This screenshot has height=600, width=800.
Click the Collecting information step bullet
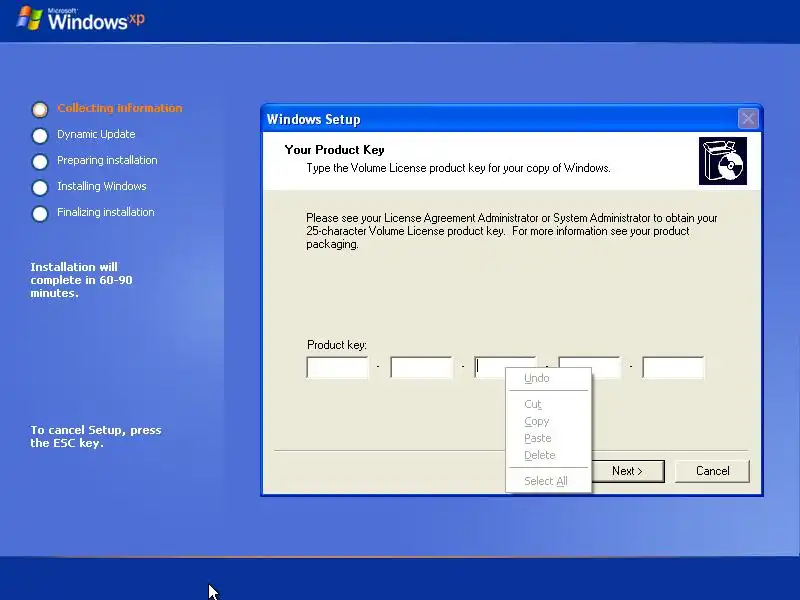click(40, 109)
